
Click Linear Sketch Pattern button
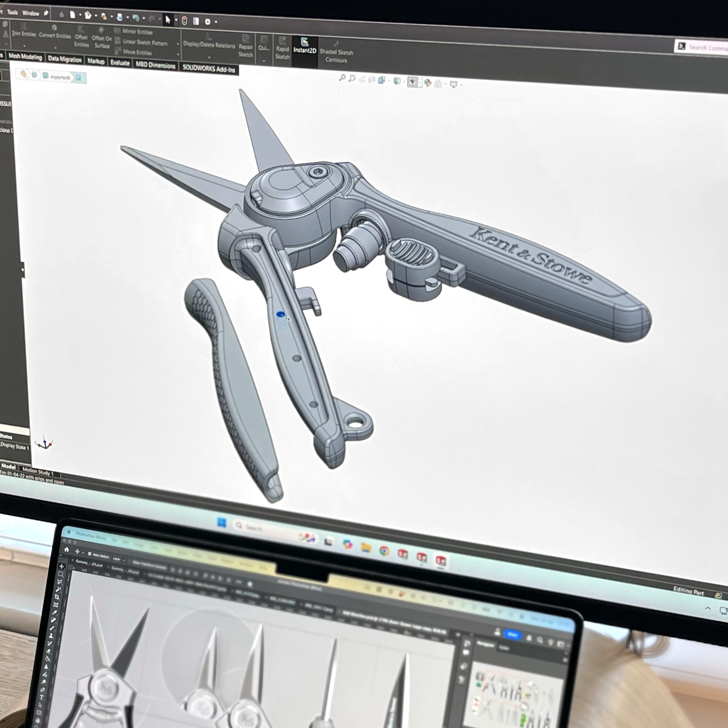[x=141, y=42]
